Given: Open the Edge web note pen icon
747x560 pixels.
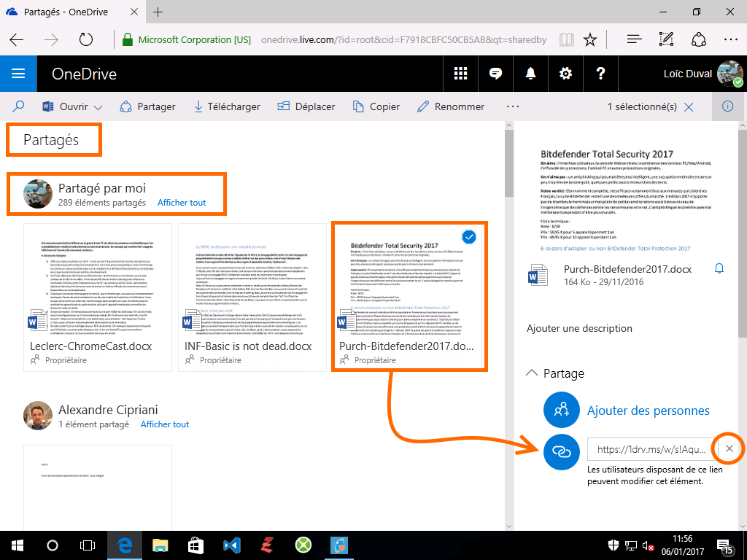Looking at the screenshot, I should coord(666,40).
